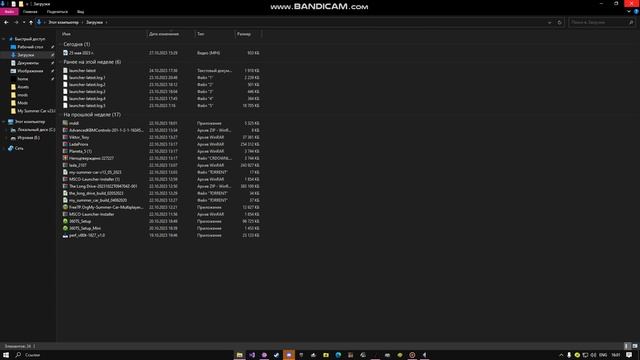Open the lowercase mods sidebar folder
640x360 pixels.
click(x=22, y=95)
